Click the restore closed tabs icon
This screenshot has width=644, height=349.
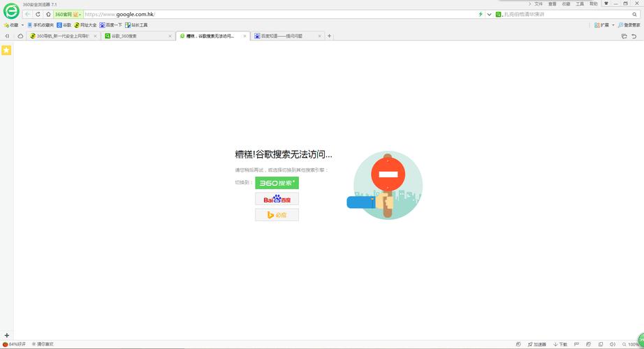pyautogui.click(x=624, y=36)
